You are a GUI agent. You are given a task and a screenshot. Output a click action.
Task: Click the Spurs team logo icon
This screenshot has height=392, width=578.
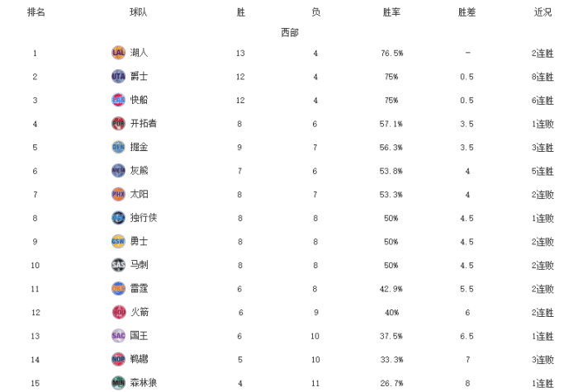point(118,265)
